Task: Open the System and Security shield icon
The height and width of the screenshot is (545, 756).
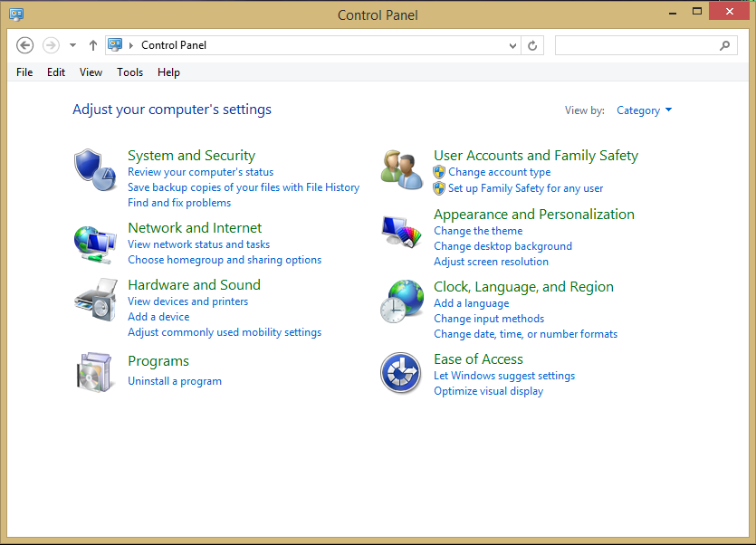Action: coord(95,170)
